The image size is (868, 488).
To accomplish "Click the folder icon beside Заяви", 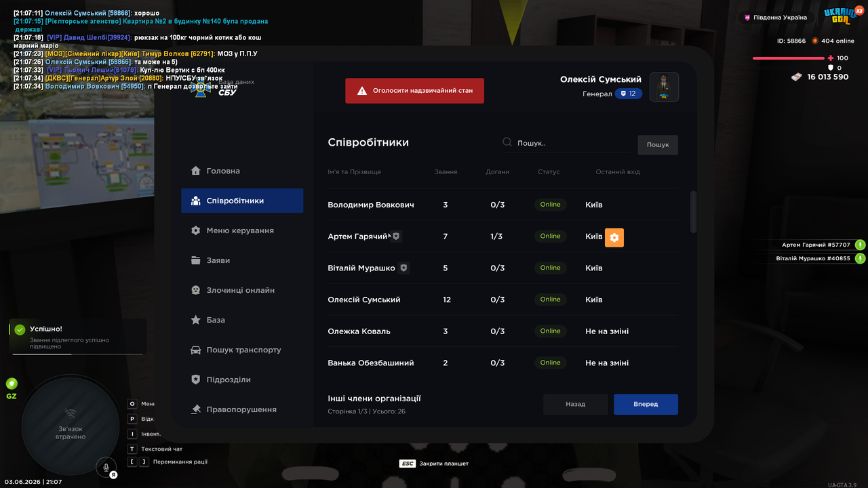I will click(196, 260).
